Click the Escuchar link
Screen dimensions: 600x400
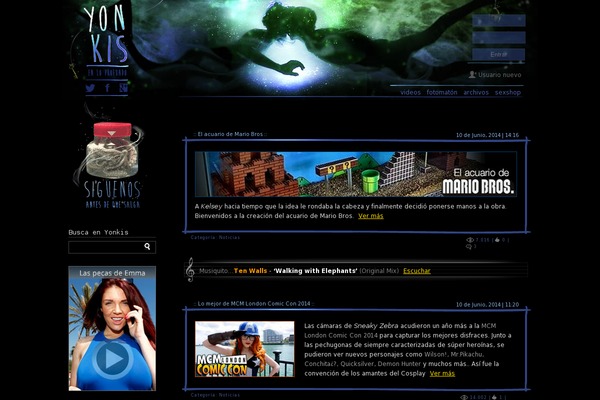point(417,271)
